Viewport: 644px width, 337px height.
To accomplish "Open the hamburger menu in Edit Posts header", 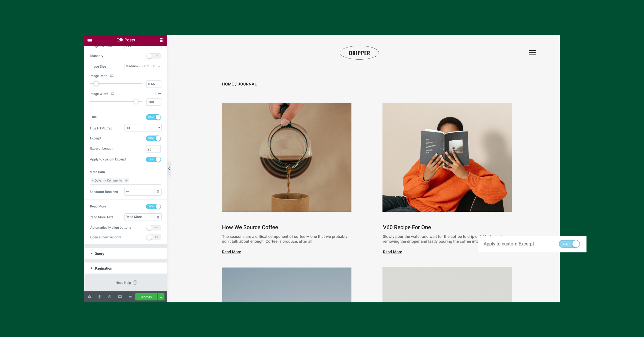I will pos(90,40).
